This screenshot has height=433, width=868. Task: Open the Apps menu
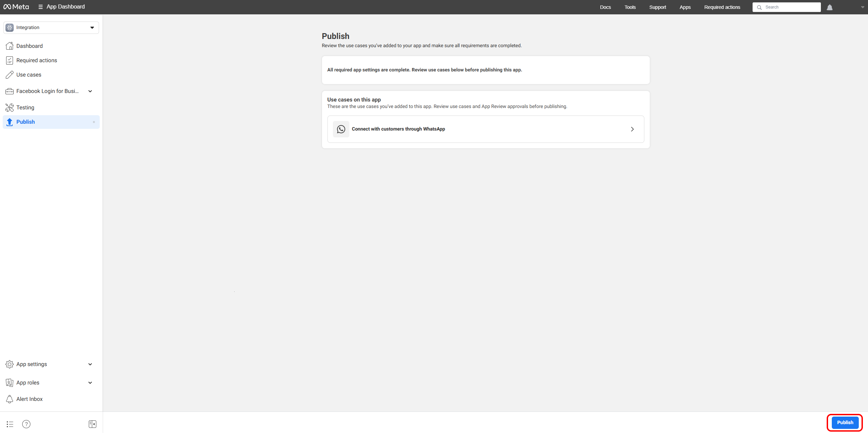[x=685, y=7]
